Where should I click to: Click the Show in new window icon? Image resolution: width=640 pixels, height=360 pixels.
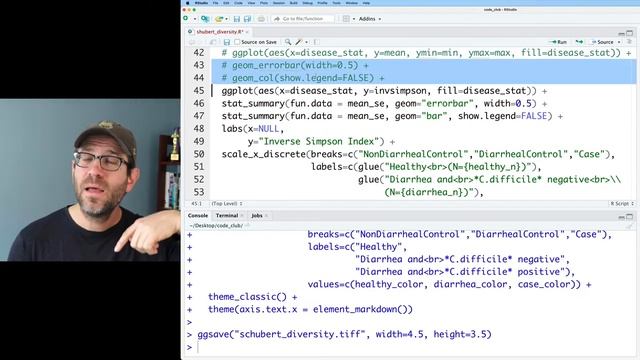point(213,42)
